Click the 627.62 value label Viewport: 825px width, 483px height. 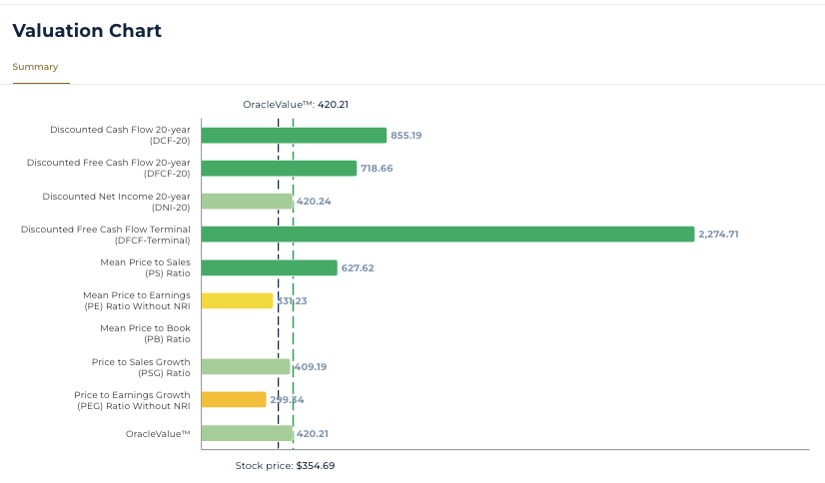coord(357,267)
